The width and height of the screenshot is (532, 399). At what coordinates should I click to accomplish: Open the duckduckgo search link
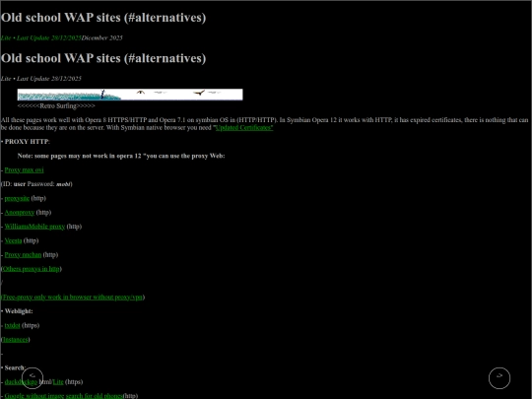[x=21, y=382]
